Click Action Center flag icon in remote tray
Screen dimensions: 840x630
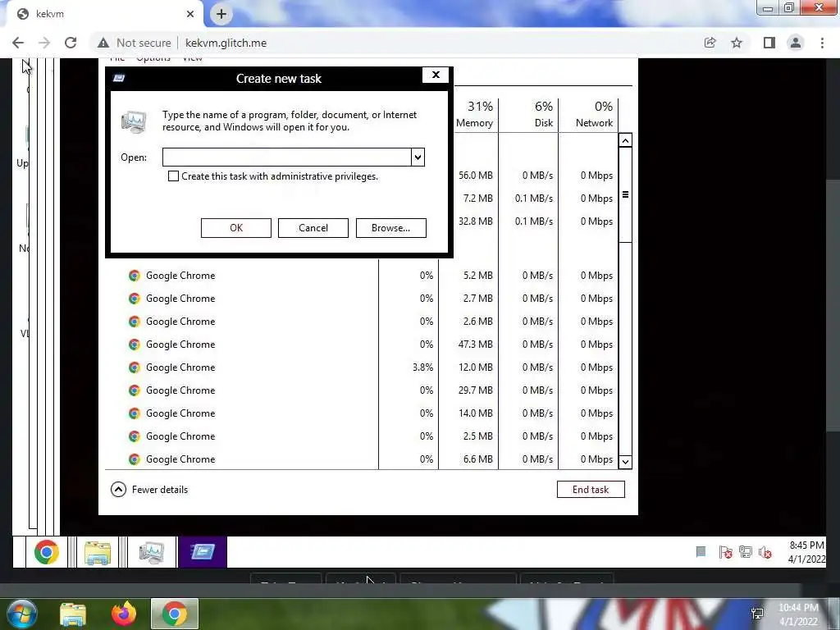click(x=725, y=552)
